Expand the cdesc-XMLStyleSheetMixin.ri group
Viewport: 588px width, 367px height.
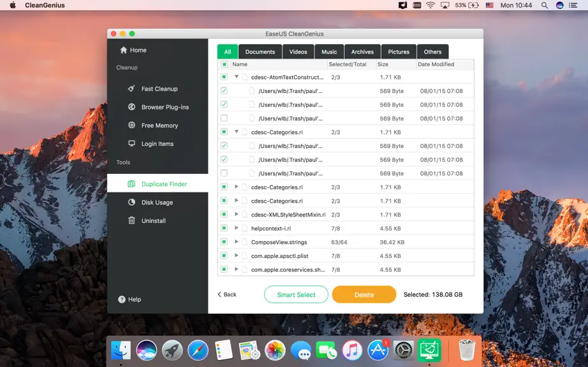coord(236,214)
